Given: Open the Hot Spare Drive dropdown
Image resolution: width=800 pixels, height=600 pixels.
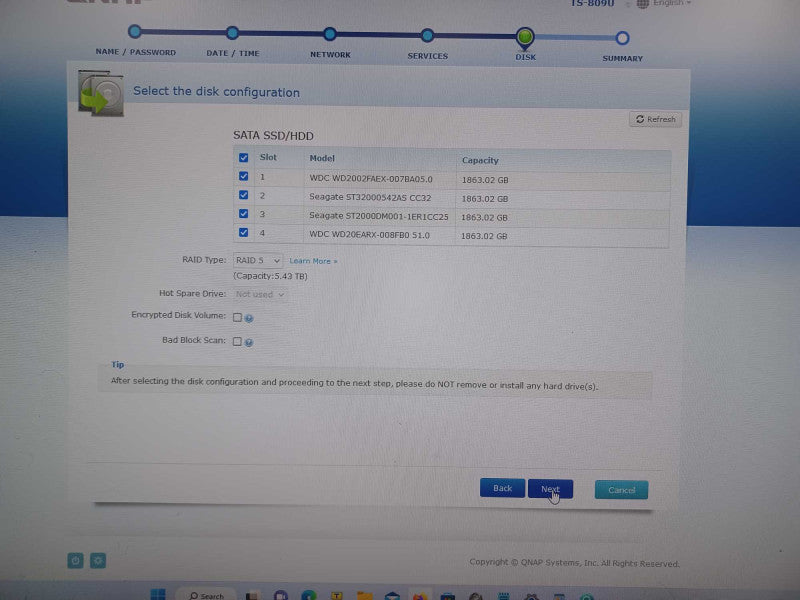Looking at the screenshot, I should click(260, 294).
